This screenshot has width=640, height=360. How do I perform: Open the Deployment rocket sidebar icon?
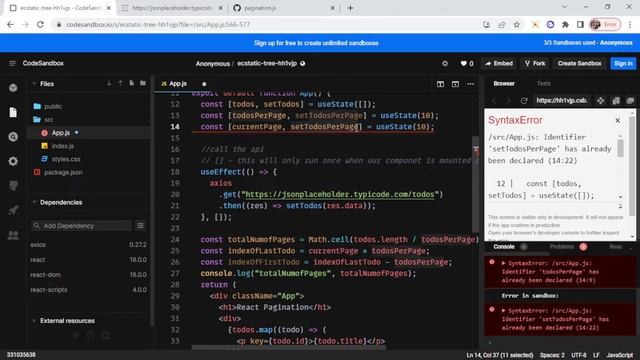13,210
